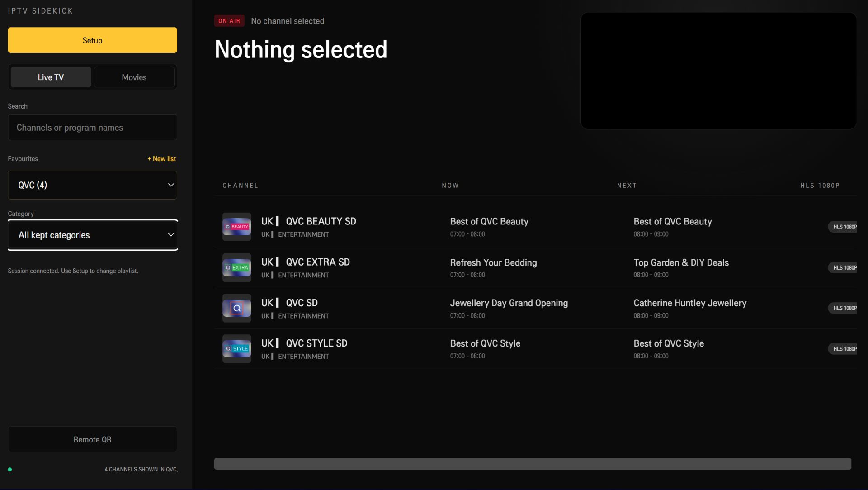Click the HLS 1080P column header
The image size is (868, 490).
click(x=820, y=186)
